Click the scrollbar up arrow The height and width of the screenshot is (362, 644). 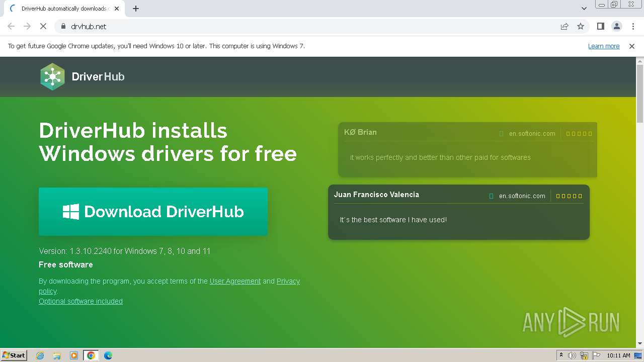pos(640,61)
